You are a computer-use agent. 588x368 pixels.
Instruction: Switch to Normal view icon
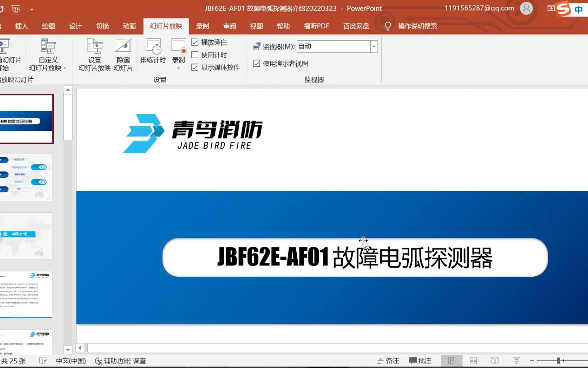452,361
